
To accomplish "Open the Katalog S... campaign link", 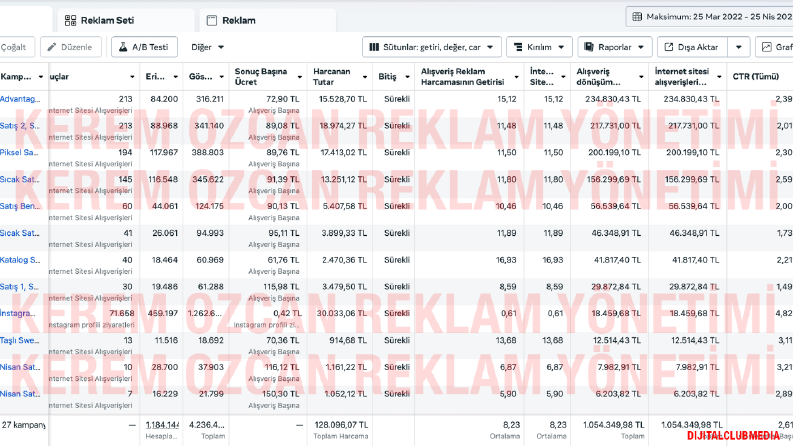I will point(20,260).
